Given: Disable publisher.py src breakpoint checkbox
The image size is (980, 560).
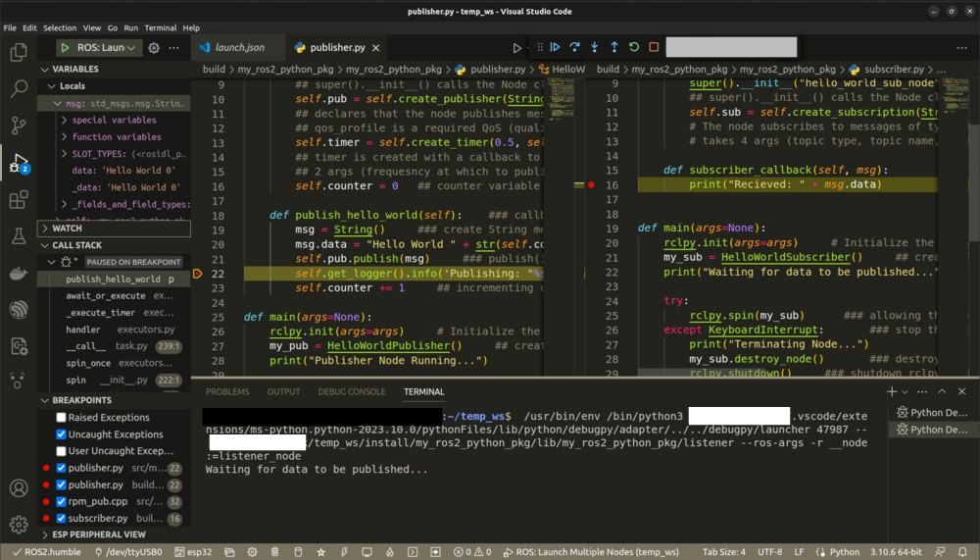Looking at the screenshot, I should [x=61, y=468].
